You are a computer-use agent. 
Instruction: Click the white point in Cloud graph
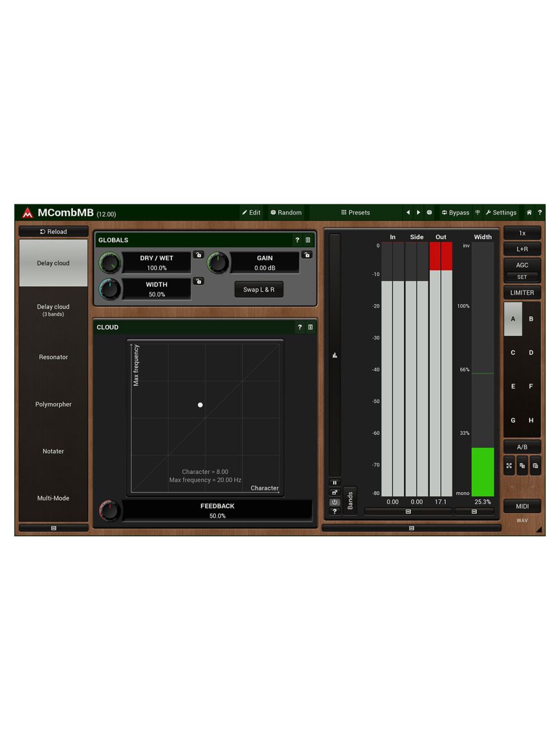click(200, 405)
